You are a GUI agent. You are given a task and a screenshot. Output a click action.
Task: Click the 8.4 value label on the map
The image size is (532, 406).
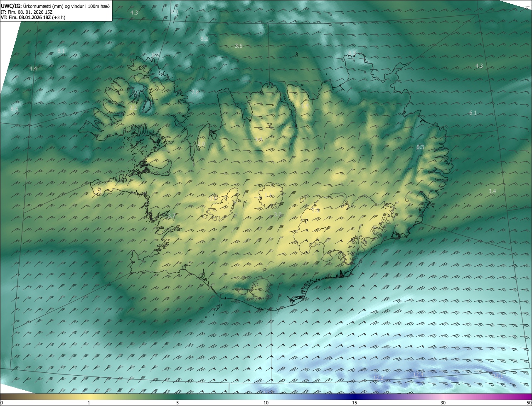(14, 109)
